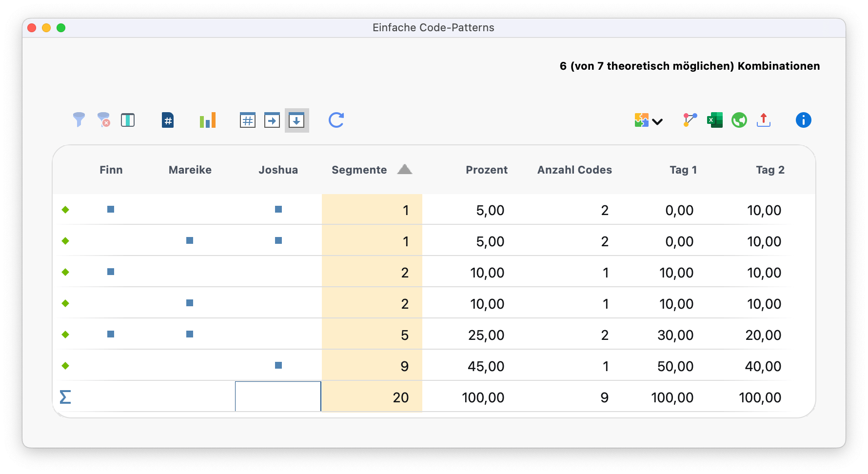Image resolution: width=868 pixels, height=474 pixels.
Task: Select the empty Joshua cell in sum row
Action: click(278, 396)
